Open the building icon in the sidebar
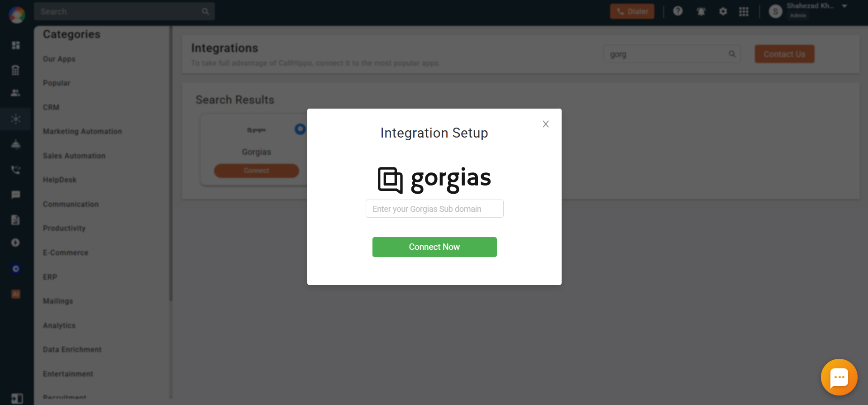 pos(16,70)
